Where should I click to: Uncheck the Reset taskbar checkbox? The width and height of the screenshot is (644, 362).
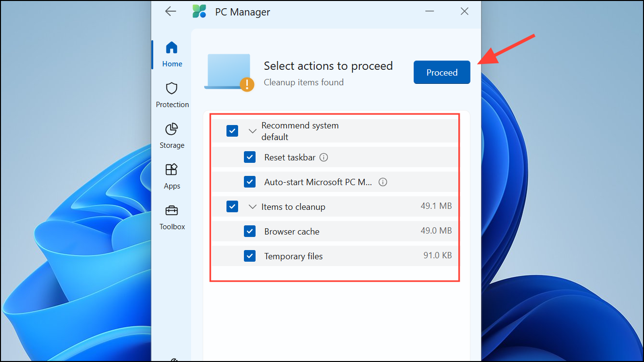(x=250, y=157)
